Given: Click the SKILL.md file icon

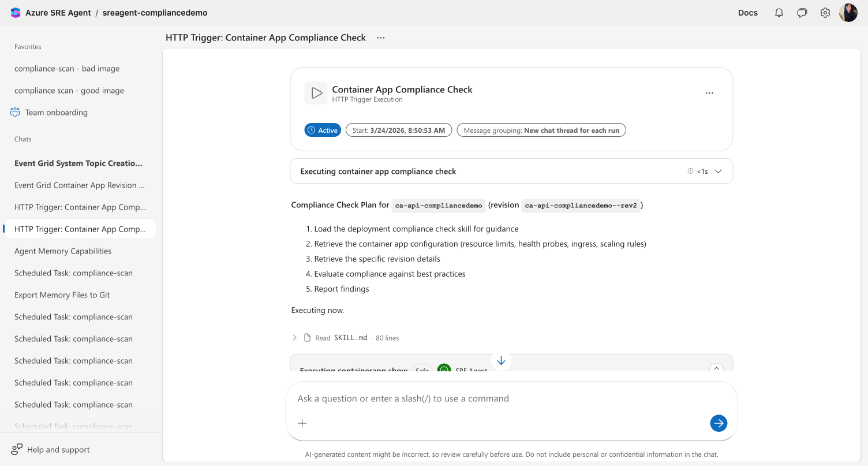Looking at the screenshot, I should pos(308,338).
